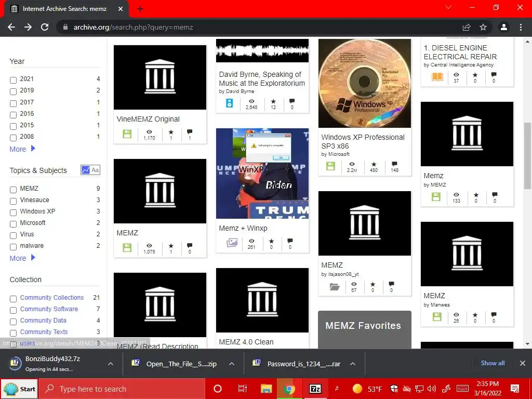Reload the archive.org page
Screen dimensions: 532x399
tap(45, 27)
